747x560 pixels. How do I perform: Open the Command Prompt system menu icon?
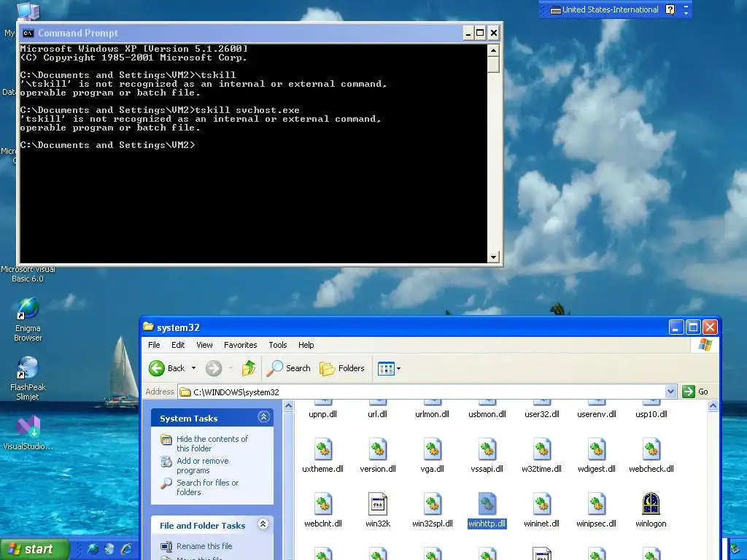pos(28,33)
